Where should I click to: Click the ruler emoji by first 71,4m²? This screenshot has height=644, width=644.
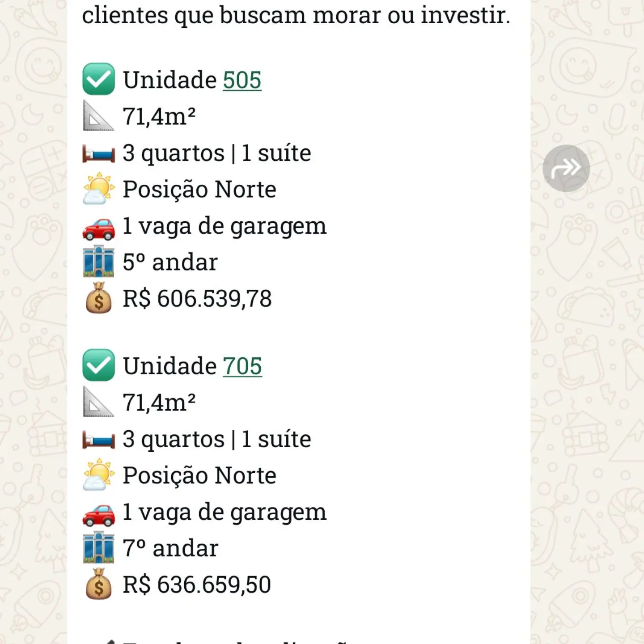pos(99,116)
